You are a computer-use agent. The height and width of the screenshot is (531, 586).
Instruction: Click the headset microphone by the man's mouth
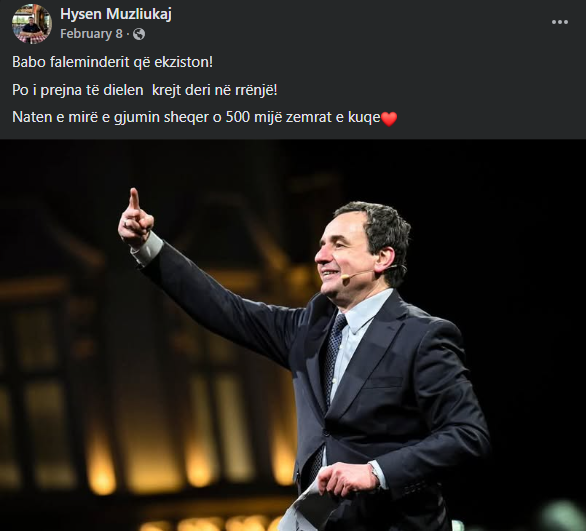(x=360, y=275)
